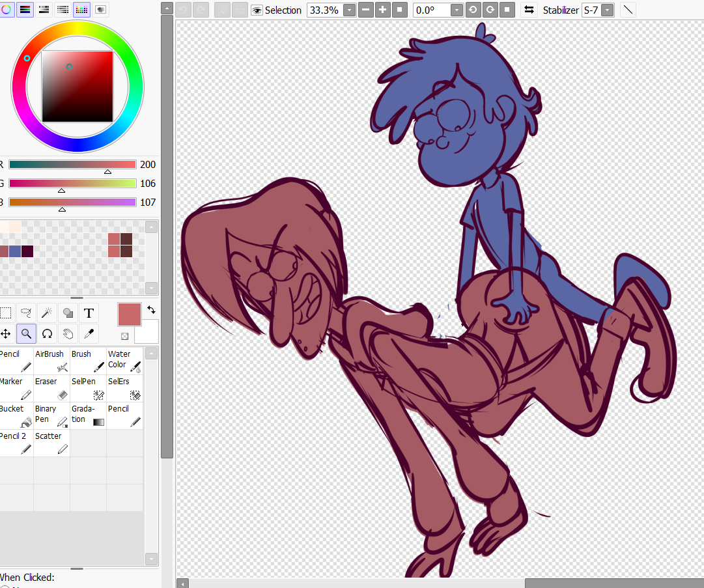Choose the Eyedropper color picker tool
Viewport: 704px width, 588px height.
coord(89,334)
